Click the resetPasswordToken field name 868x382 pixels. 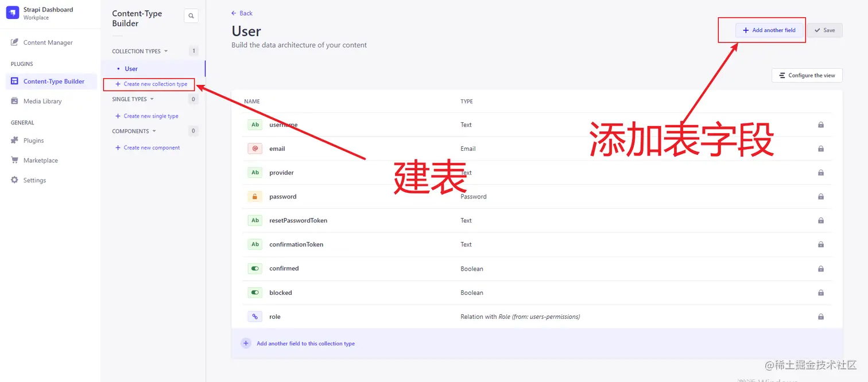click(298, 220)
